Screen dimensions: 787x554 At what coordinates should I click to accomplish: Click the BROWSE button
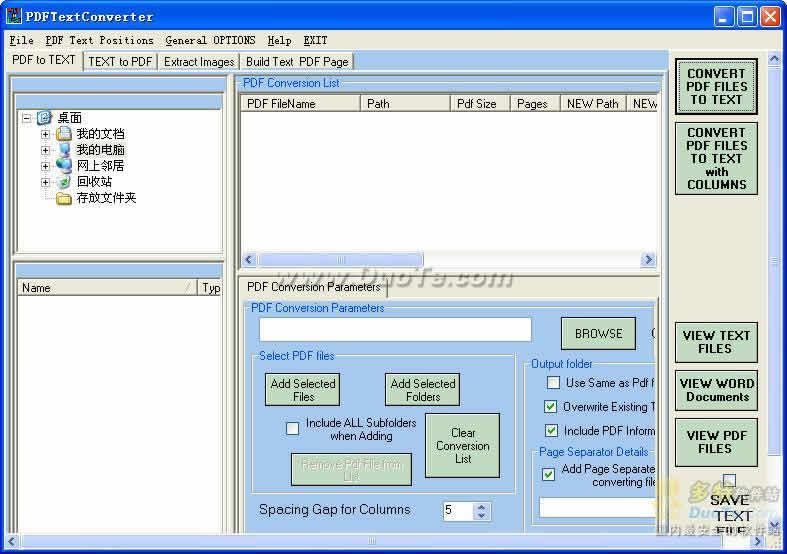point(598,334)
